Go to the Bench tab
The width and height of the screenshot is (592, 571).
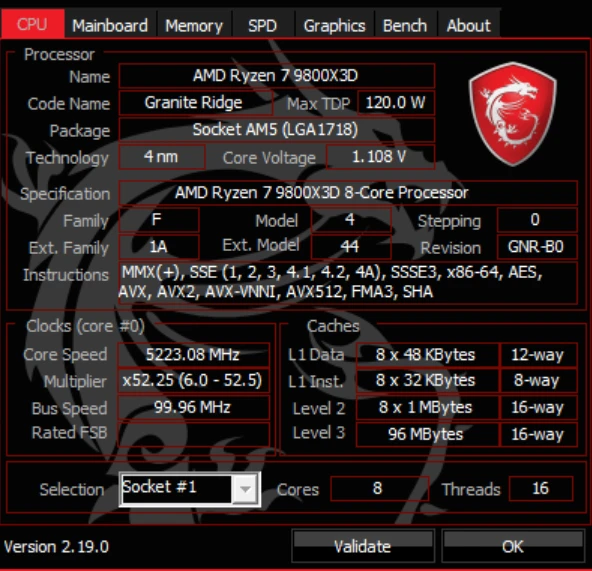pos(405,25)
